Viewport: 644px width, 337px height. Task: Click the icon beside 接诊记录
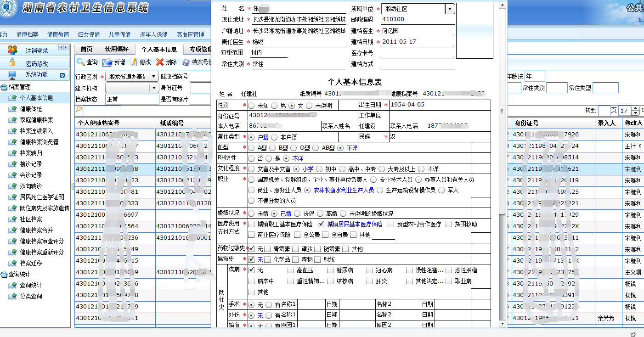click(13, 164)
